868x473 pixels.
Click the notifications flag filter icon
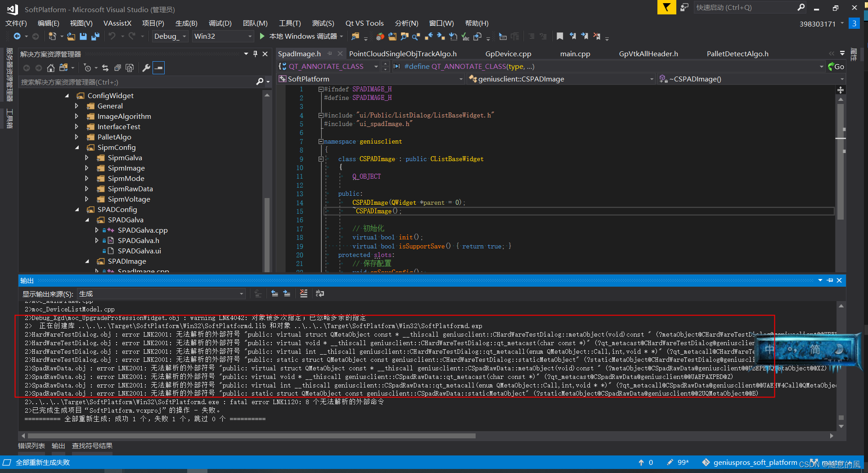(x=666, y=7)
